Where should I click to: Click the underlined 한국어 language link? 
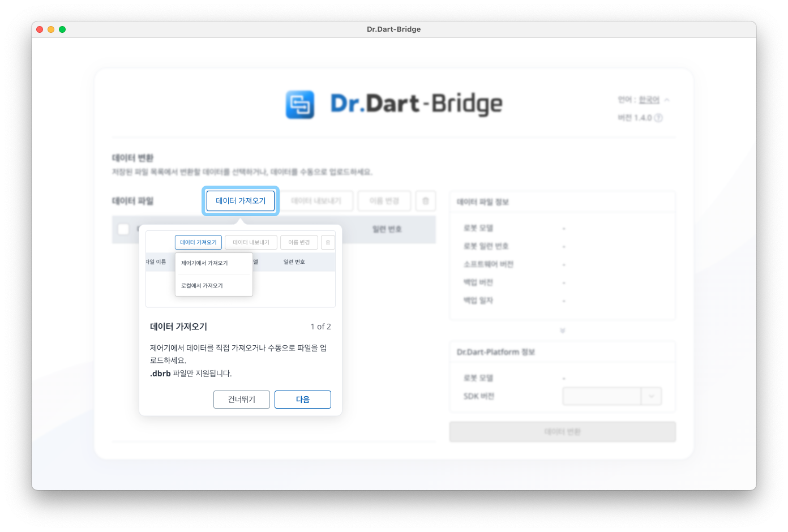tap(649, 100)
